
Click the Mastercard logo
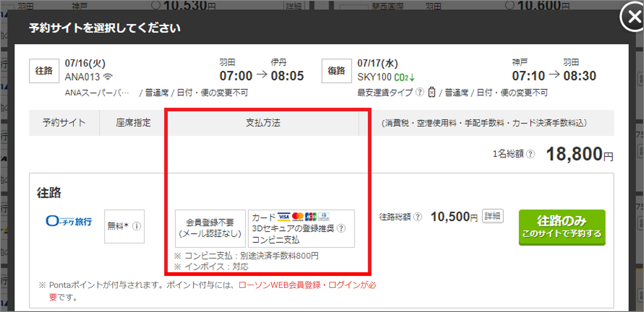click(x=297, y=217)
